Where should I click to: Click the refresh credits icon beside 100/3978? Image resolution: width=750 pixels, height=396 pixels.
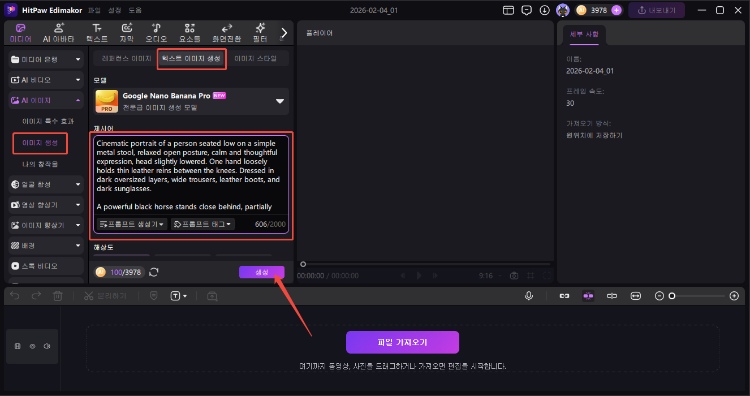(x=154, y=272)
